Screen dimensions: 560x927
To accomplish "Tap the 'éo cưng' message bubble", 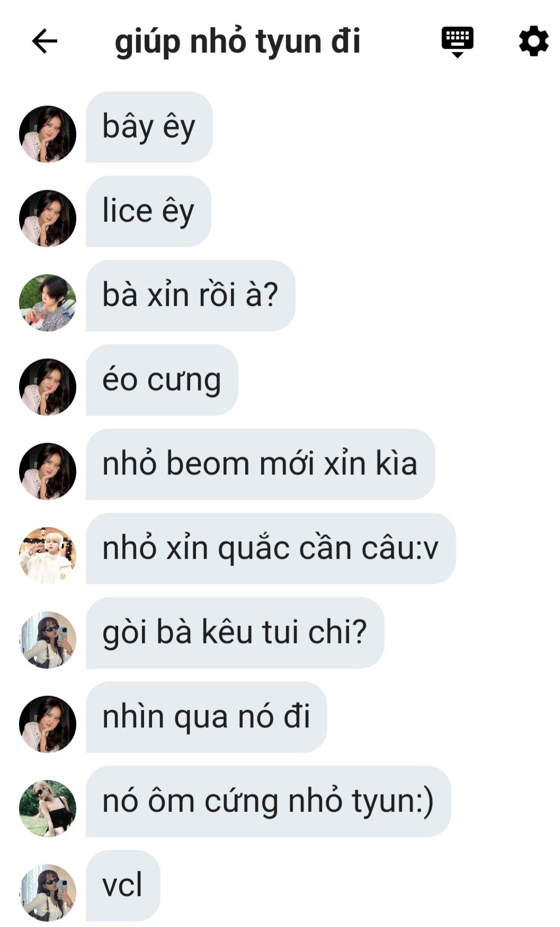I will (162, 380).
